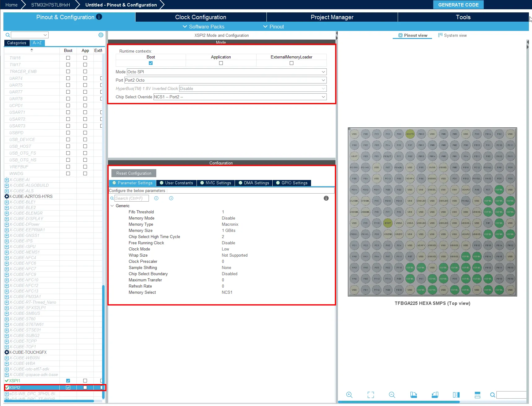
Task: Rotate the chip counter-clockwise
Action: [435, 395]
